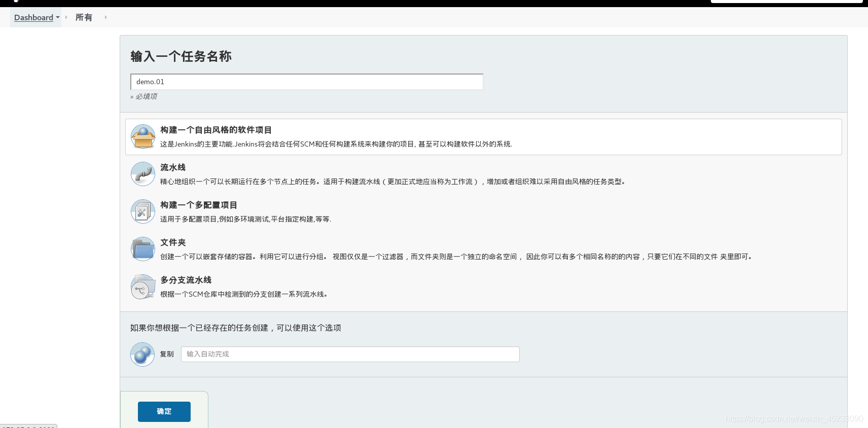The height and width of the screenshot is (428, 868).
Task: Click the 复制 label text
Action: 167,354
